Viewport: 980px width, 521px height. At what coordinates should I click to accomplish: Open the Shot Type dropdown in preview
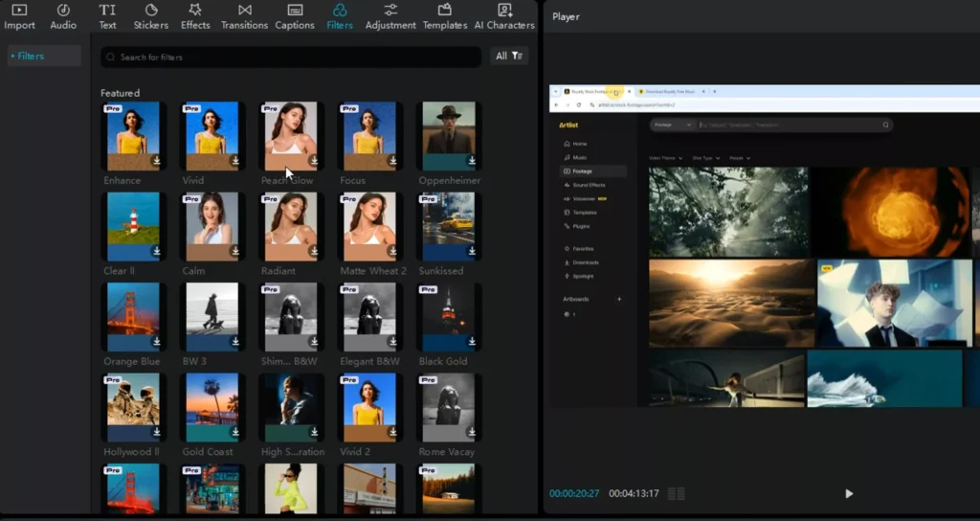point(705,158)
